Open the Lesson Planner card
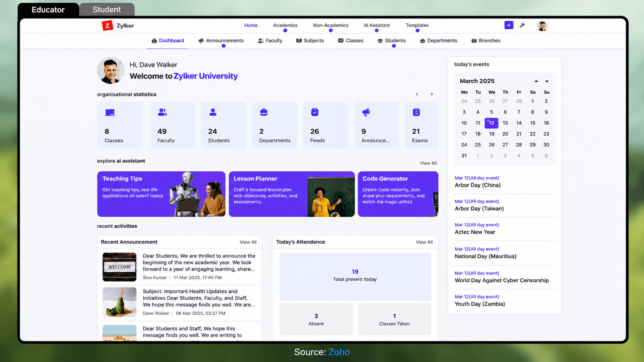This screenshot has height=362, width=644. click(292, 194)
